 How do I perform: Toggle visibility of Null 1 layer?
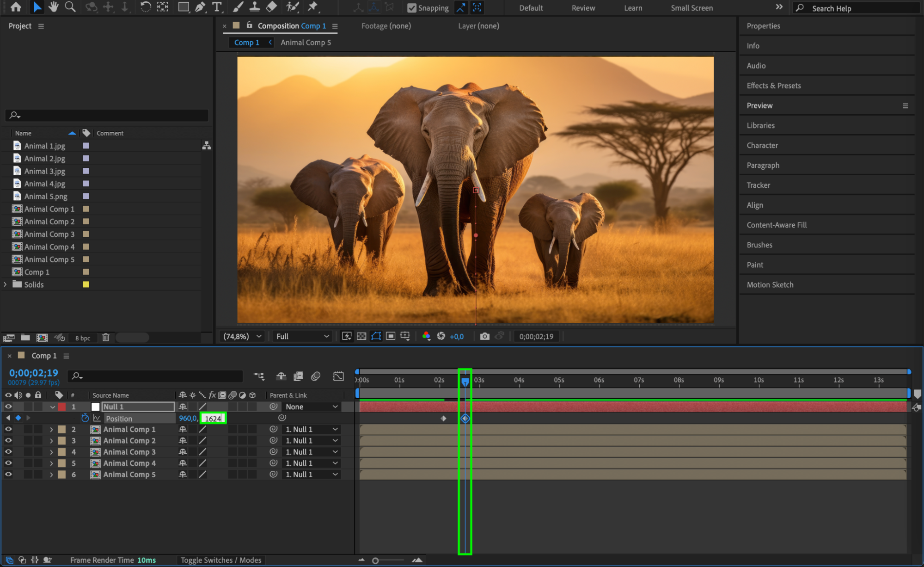[8, 407]
